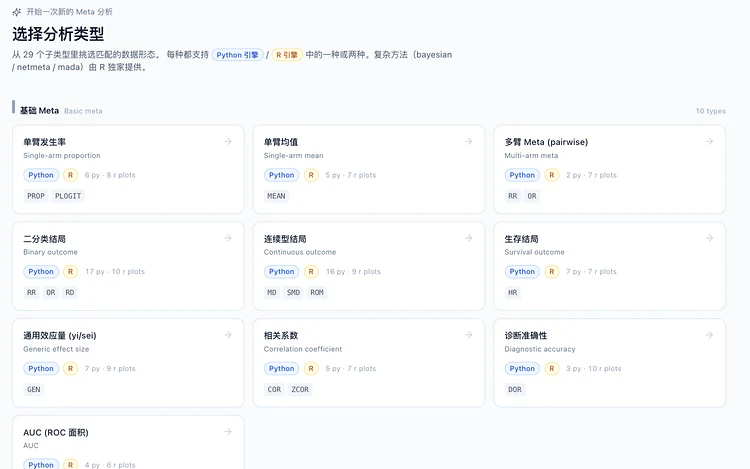
Task: Open the 连续型结局 card arrow
Action: (469, 238)
